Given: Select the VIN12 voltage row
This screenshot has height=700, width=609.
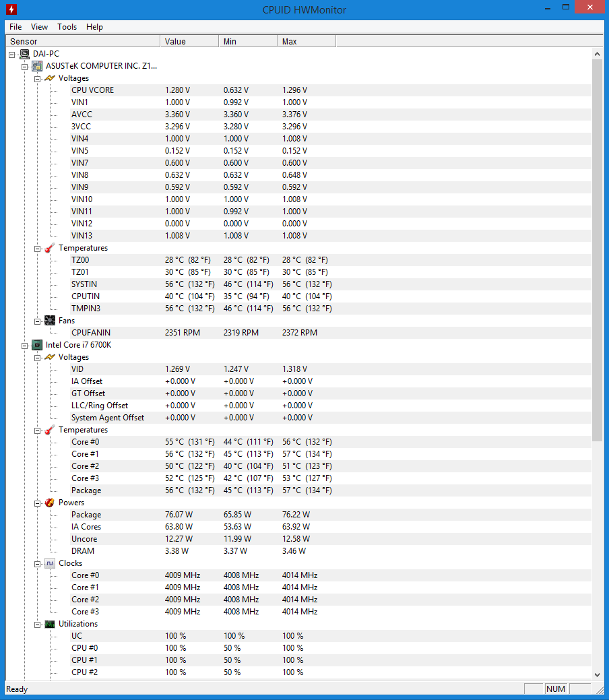Looking at the screenshot, I should click(x=330, y=223).
